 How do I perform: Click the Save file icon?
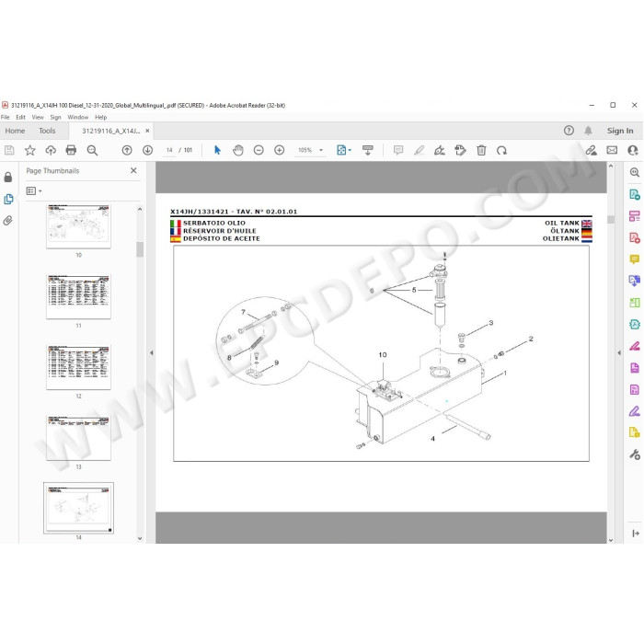click(x=9, y=150)
